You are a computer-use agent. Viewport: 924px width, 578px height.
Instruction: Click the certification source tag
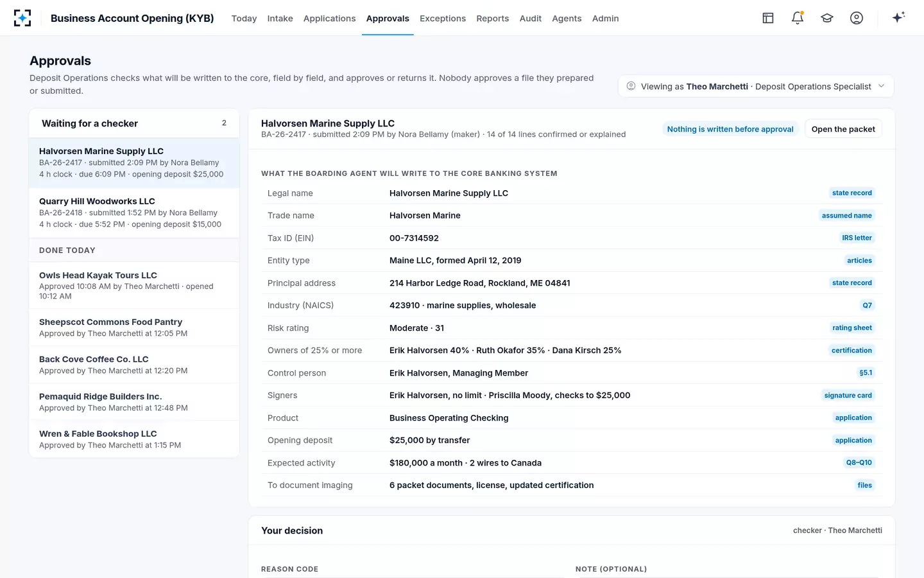coord(851,351)
